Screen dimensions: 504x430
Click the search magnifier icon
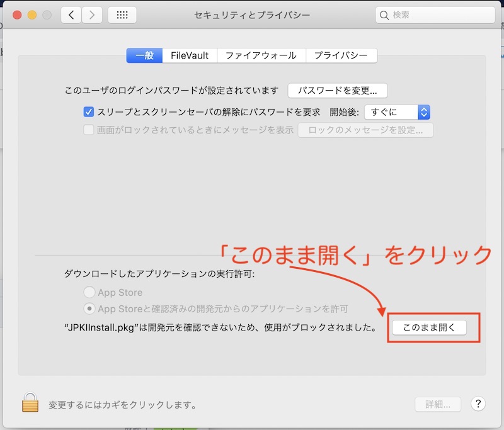click(x=384, y=15)
